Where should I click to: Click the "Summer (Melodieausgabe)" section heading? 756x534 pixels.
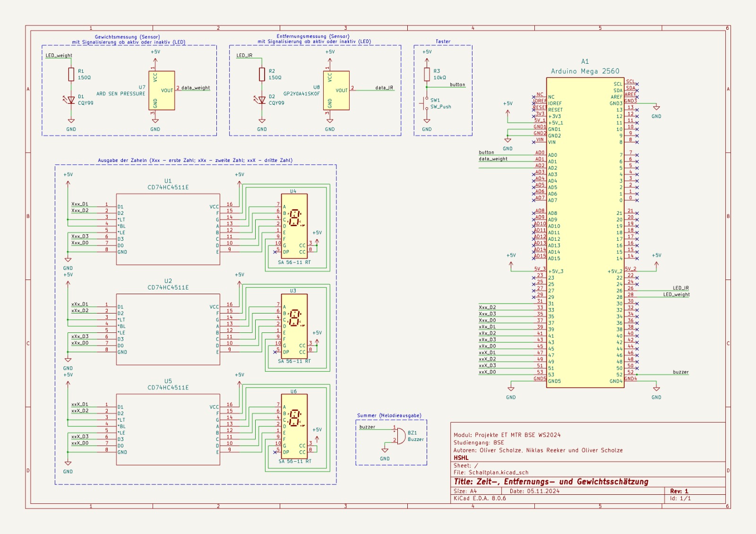click(x=389, y=415)
